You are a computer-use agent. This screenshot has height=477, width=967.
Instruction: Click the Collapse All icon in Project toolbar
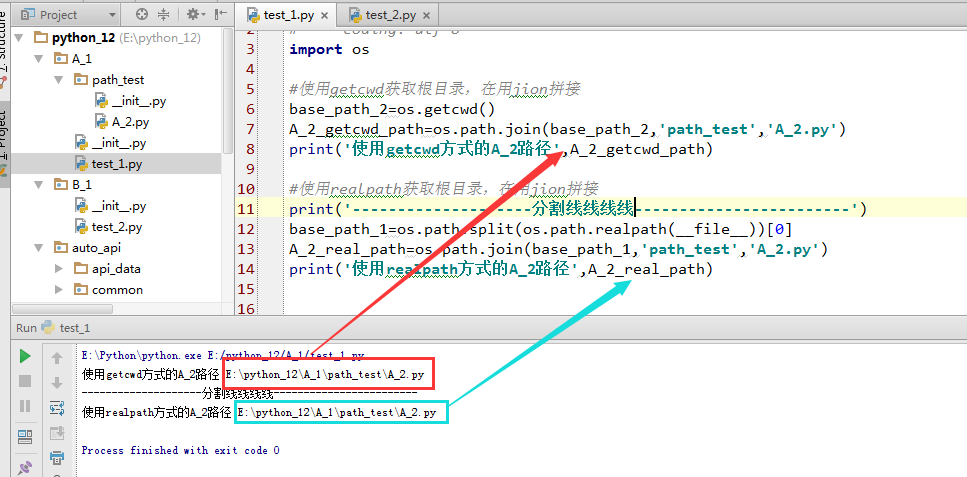click(165, 15)
